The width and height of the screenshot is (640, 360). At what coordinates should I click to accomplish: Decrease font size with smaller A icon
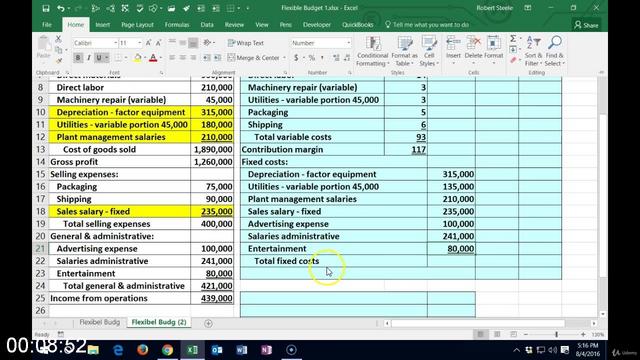tap(158, 43)
